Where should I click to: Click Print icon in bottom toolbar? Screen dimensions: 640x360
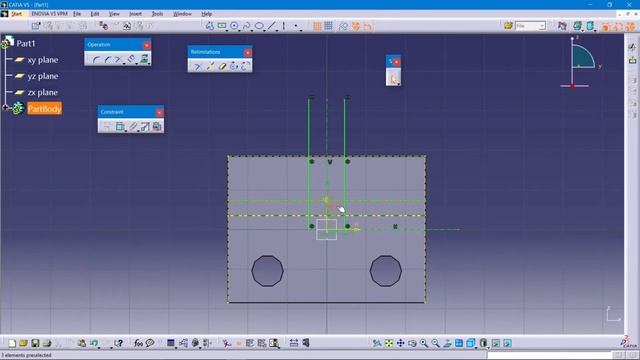(47, 343)
